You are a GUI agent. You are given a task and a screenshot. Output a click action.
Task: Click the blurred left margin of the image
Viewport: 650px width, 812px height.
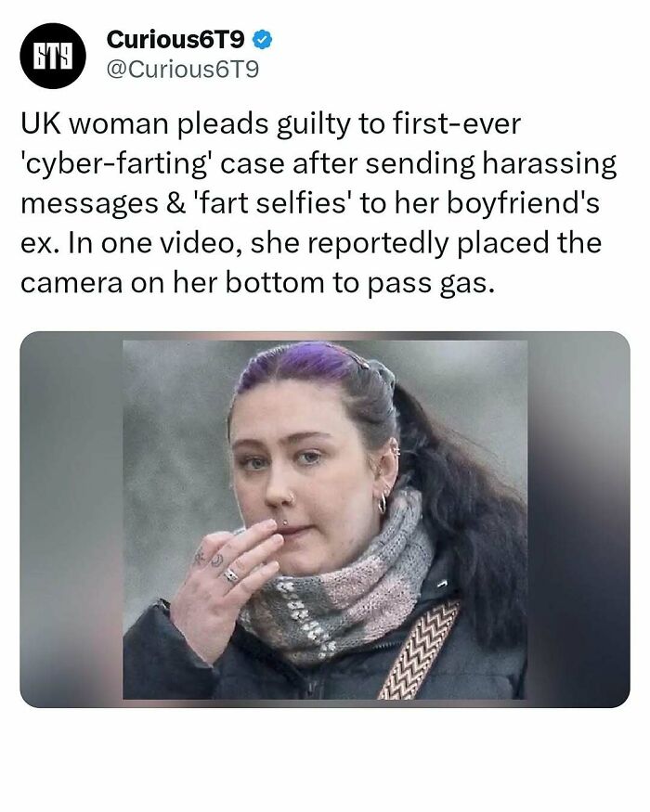point(71,520)
